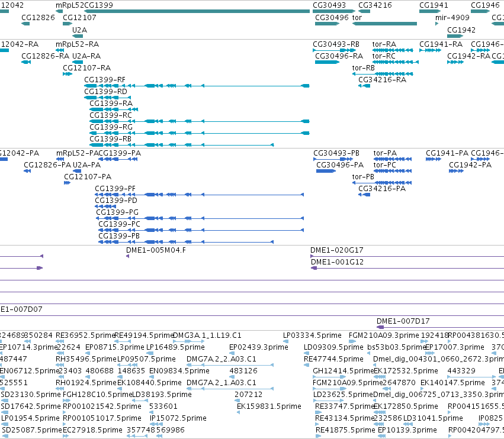
Task: Open the CG30496 gene label
Action: click(x=332, y=18)
